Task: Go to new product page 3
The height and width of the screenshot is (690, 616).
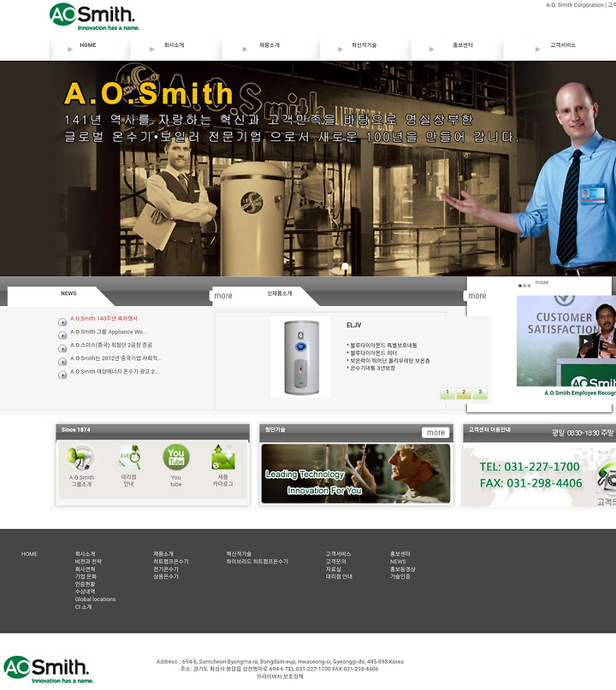Action: click(480, 393)
